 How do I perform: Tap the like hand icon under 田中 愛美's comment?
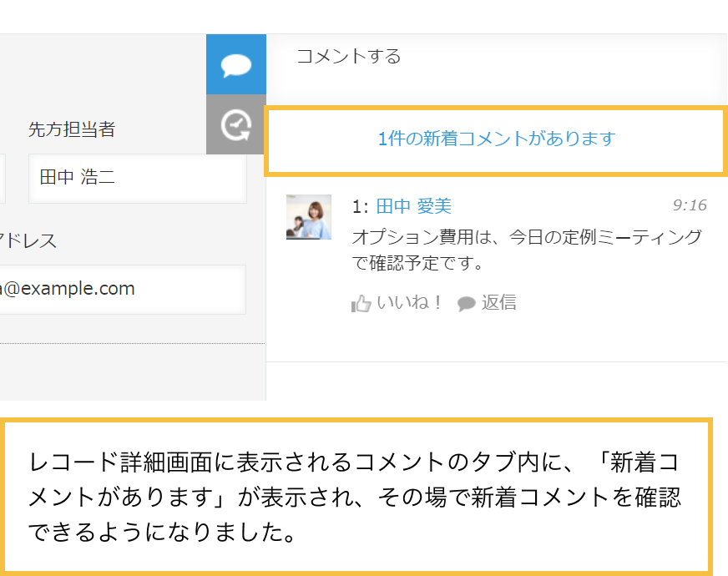tap(361, 303)
